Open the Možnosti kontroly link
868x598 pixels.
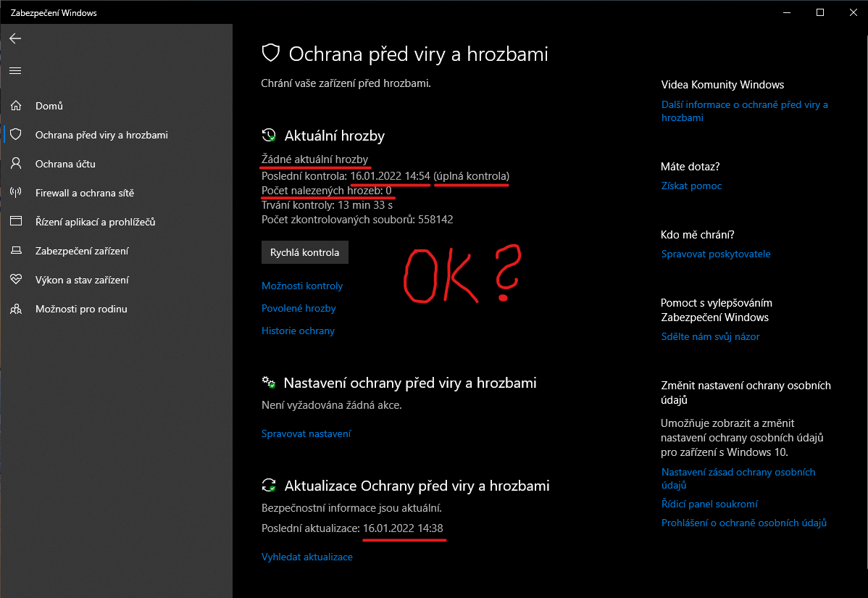(302, 286)
